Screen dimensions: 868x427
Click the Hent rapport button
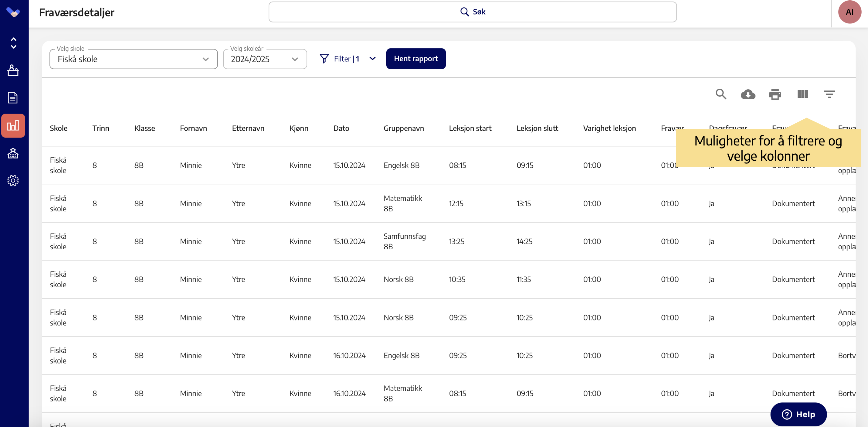(x=415, y=59)
